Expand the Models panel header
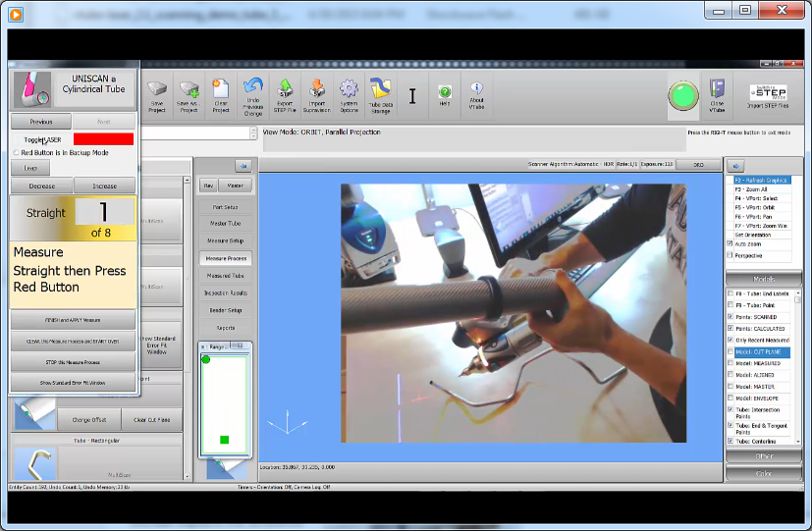 764,279
